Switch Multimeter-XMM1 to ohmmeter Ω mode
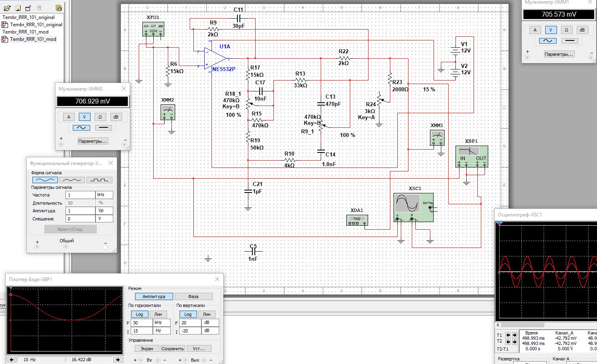The width and height of the screenshot is (597, 364). (x=566, y=30)
